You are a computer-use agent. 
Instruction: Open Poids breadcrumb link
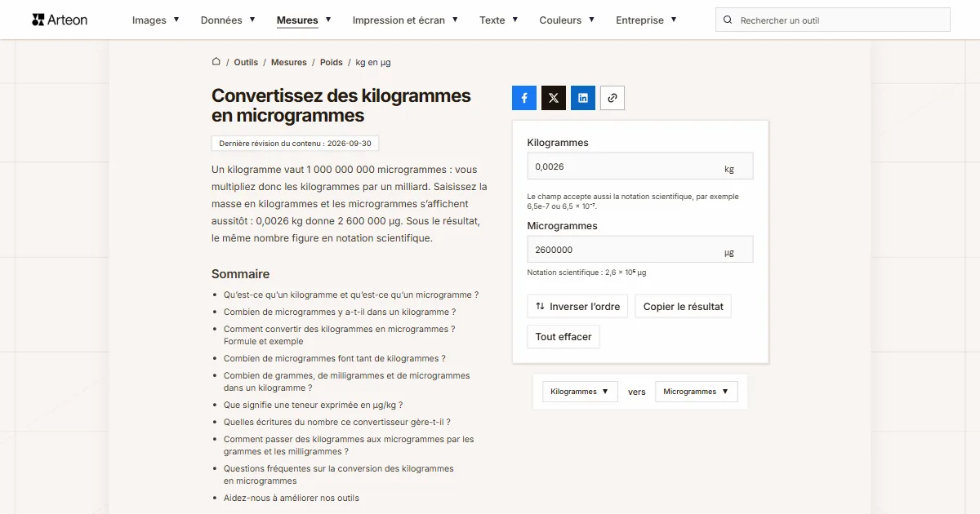[x=332, y=62]
